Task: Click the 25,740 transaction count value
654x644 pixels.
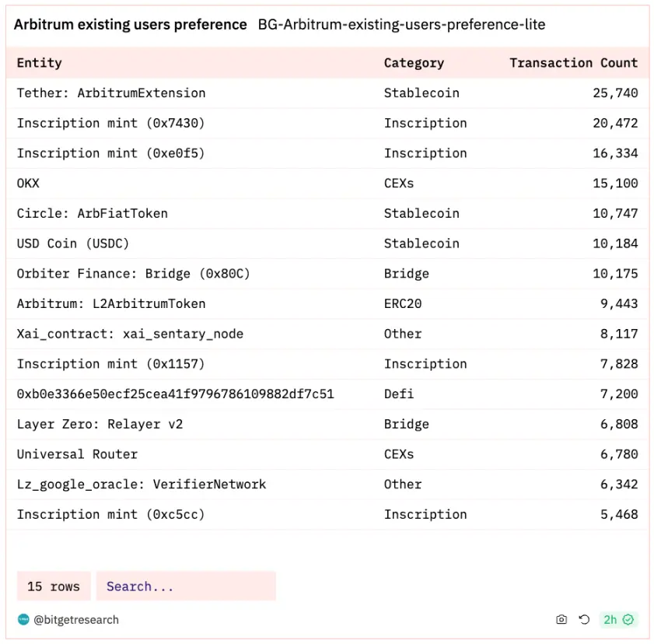Action: click(x=614, y=93)
